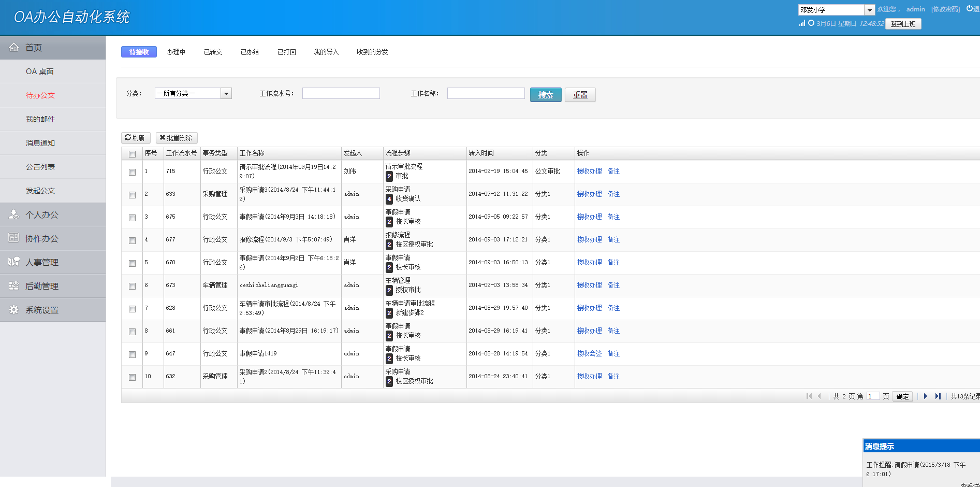Image resolution: width=980 pixels, height=487 pixels.
Task: Check the row 4 checkbox (677)
Action: pyautogui.click(x=132, y=240)
